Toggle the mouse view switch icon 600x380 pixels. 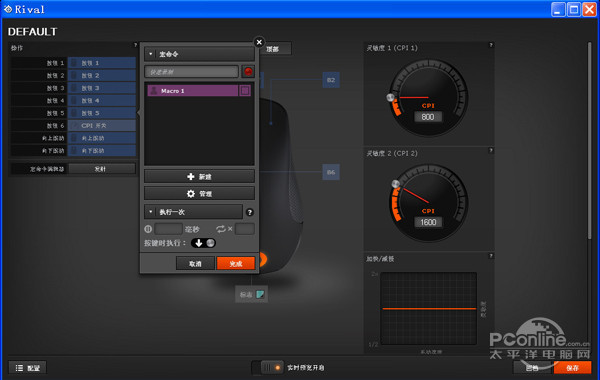pyautogui.click(x=260, y=294)
